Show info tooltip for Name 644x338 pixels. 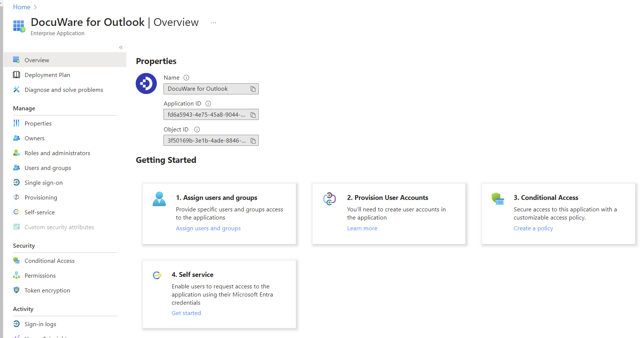tap(186, 78)
